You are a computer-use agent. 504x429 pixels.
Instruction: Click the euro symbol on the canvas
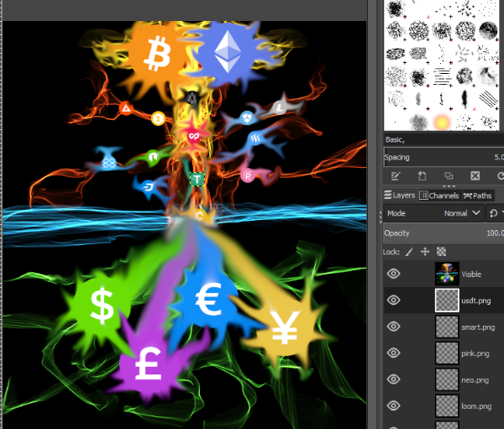pos(208,299)
